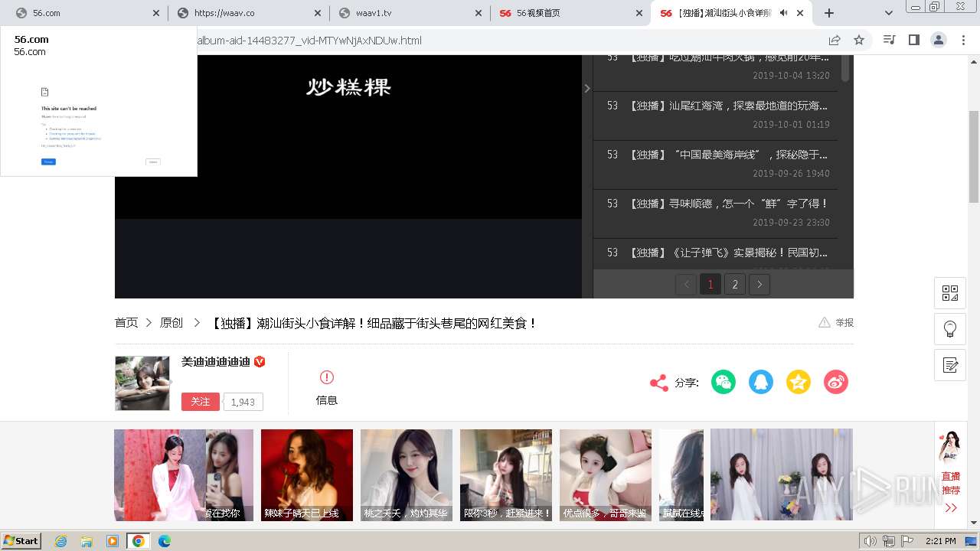980x551 pixels.
Task: Open Edge taskbar icon
Action: [165, 541]
